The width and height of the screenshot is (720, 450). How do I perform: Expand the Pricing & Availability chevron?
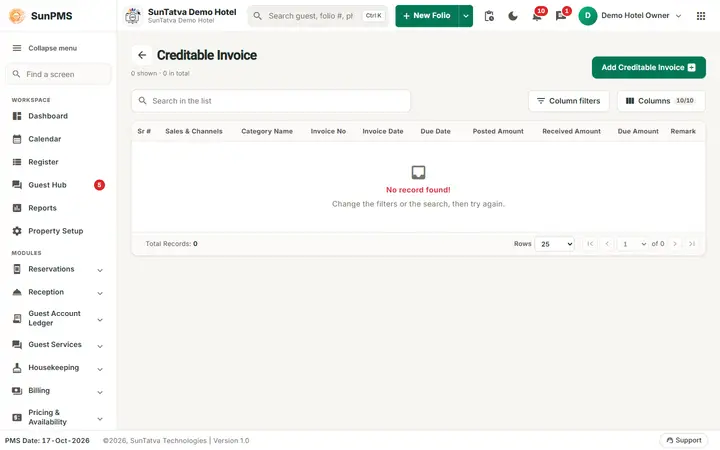100,419
